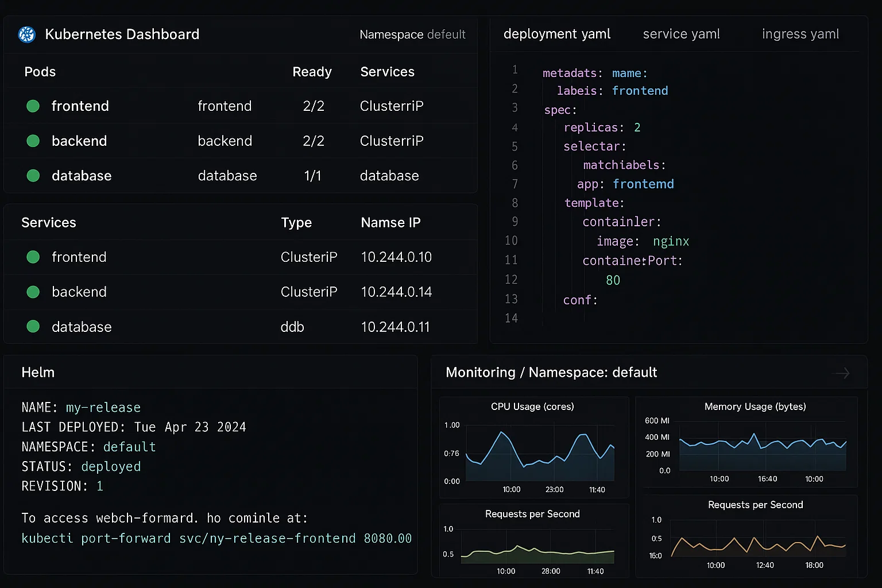Click the Namse IP column header
This screenshot has width=882, height=588.
pos(390,222)
